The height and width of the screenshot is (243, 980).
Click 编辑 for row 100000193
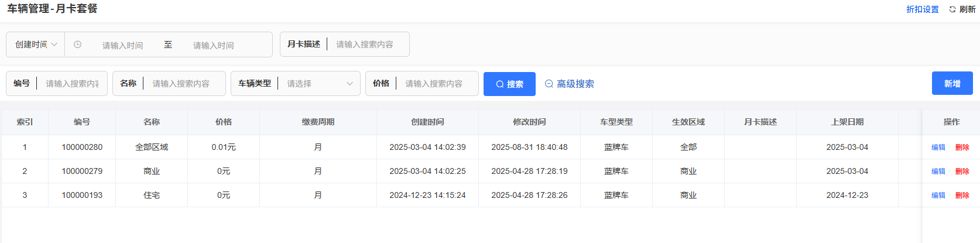point(938,195)
